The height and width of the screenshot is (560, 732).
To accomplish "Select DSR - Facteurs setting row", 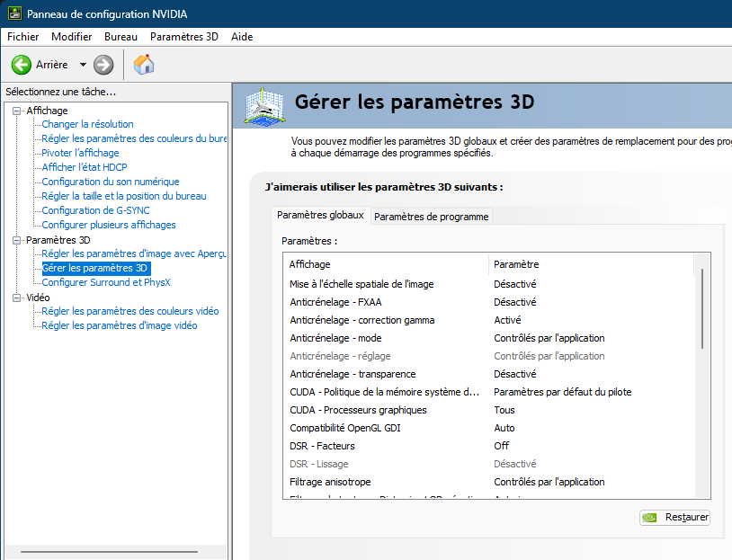I will (488, 446).
